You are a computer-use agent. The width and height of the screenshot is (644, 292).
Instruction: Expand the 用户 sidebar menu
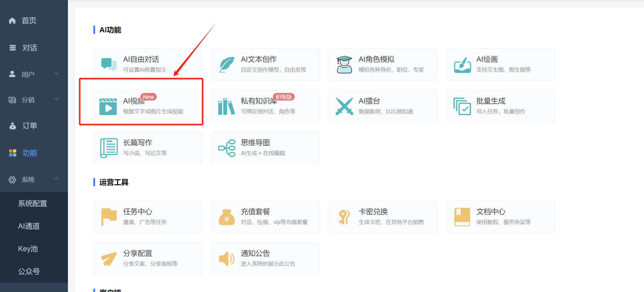point(34,74)
